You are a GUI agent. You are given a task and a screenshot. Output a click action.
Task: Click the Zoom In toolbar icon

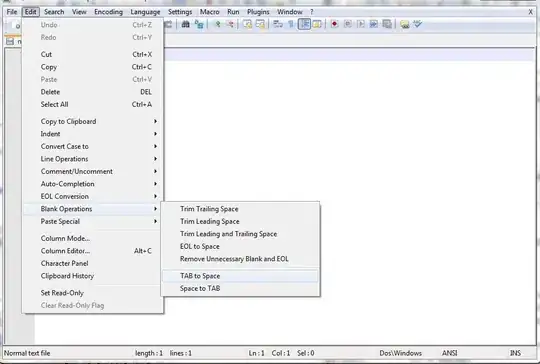pos(217,24)
